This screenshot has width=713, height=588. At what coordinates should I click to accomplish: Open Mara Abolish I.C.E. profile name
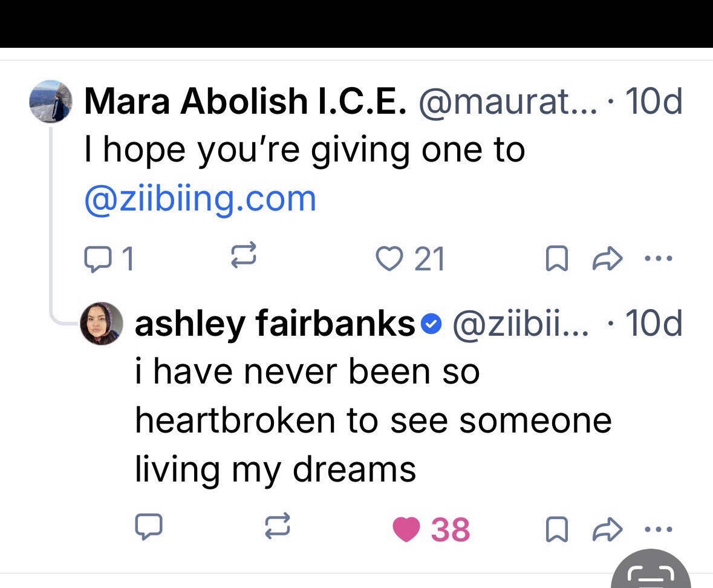pyautogui.click(x=244, y=101)
